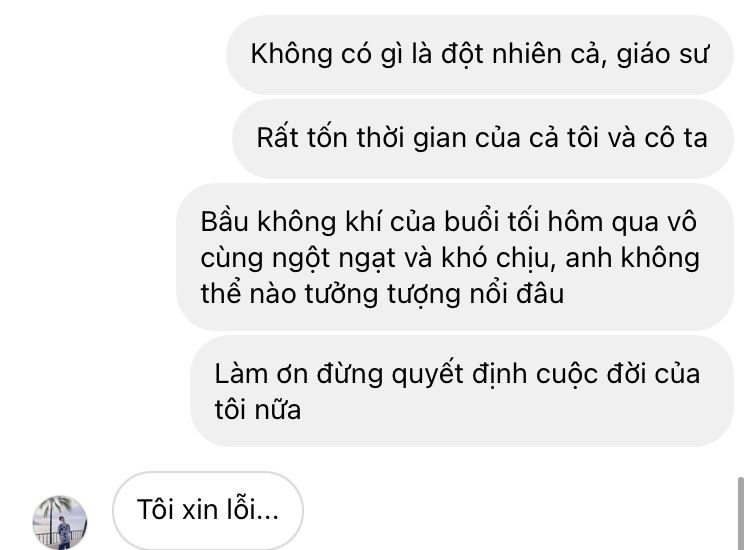Viewport: 750px width, 550px height.
Task: Click the word "Rất" in second message
Action: tap(278, 138)
